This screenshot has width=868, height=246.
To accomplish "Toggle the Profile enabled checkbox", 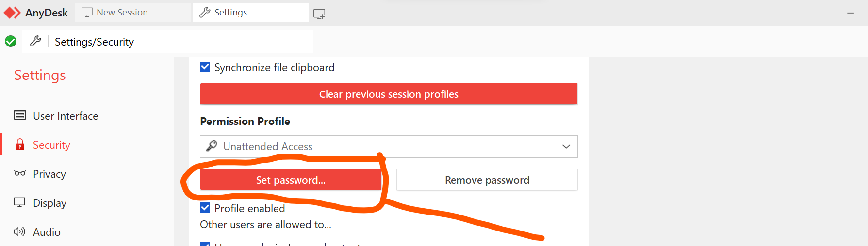I will 205,208.
